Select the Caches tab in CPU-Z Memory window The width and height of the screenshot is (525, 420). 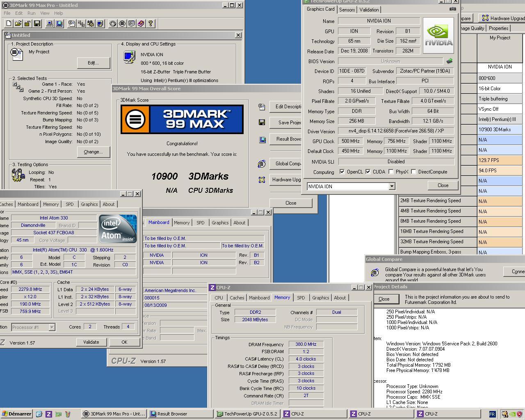pyautogui.click(x=237, y=298)
